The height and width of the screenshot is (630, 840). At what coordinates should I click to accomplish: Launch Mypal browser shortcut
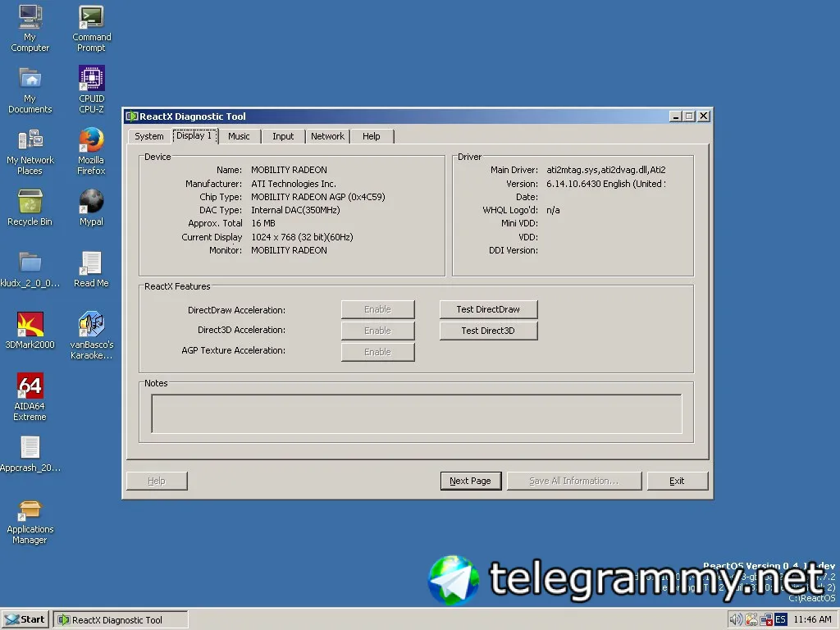92,208
